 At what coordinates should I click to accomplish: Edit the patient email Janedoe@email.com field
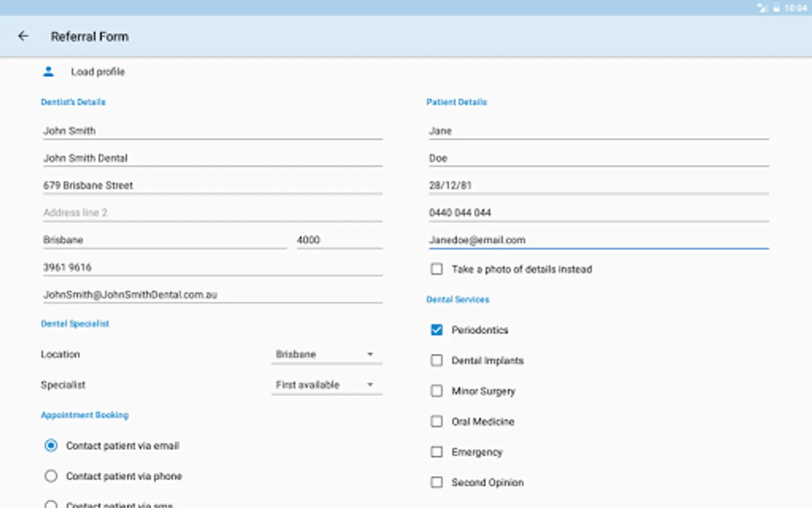[x=598, y=240]
